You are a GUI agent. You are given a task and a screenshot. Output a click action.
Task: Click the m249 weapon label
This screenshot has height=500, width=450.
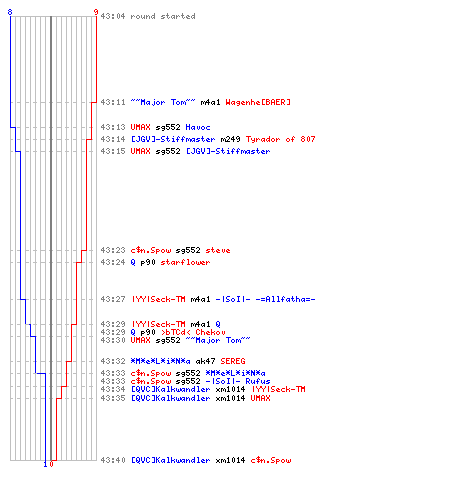pyautogui.click(x=230, y=139)
